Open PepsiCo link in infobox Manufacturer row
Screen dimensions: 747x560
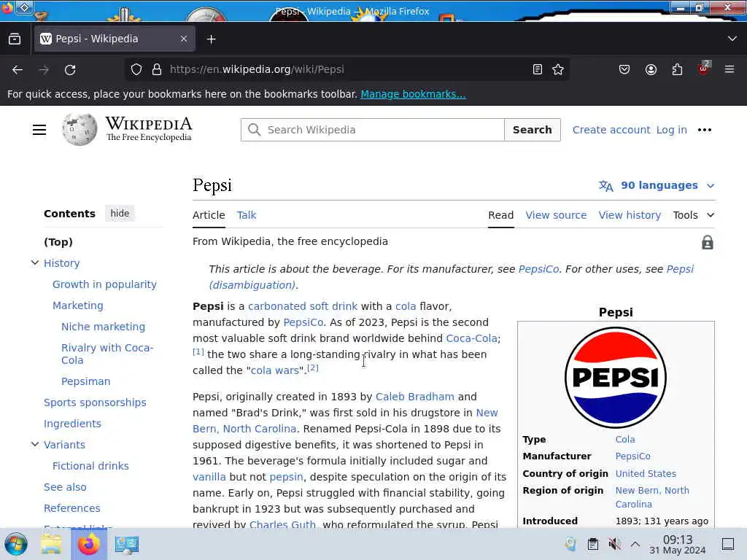632,456
